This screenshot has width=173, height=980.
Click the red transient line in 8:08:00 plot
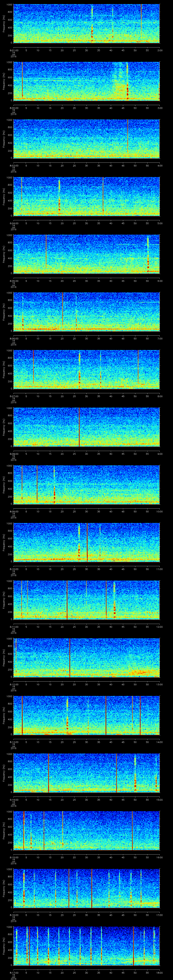pos(79,427)
